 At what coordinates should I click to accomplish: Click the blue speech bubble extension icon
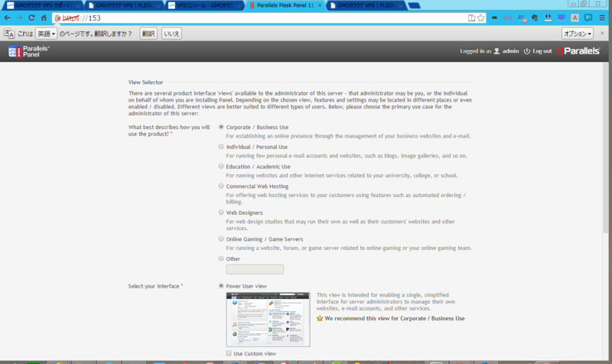(x=562, y=18)
